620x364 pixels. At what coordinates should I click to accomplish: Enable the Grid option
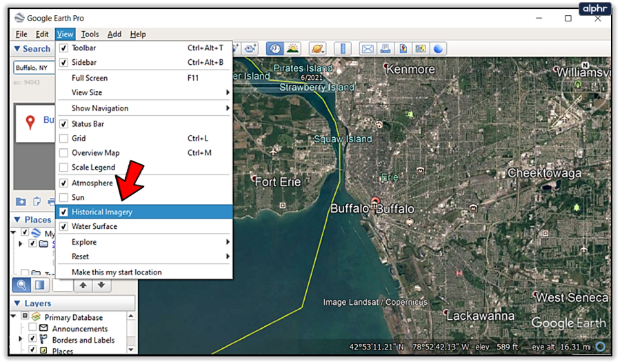(63, 139)
